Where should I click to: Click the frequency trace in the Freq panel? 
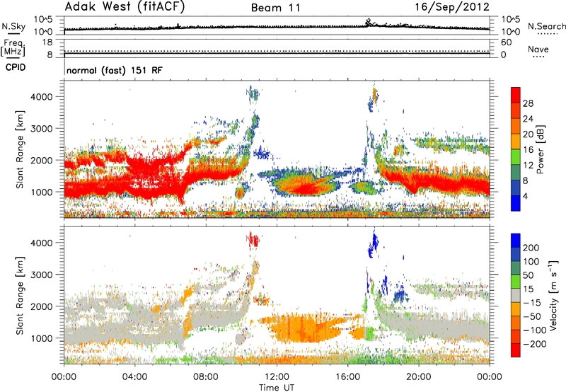click(277, 54)
